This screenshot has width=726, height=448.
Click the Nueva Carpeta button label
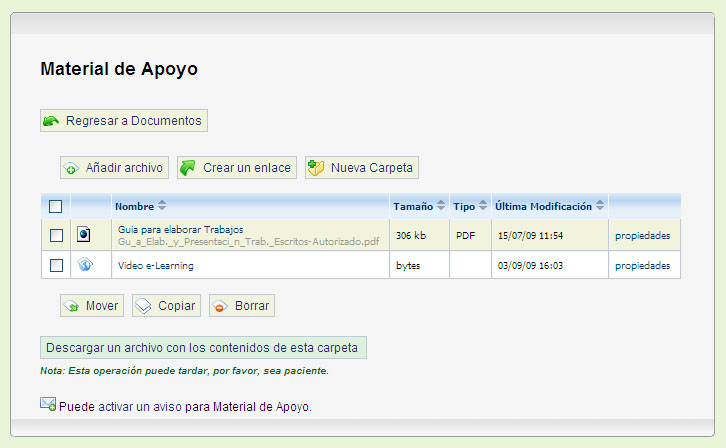click(371, 168)
